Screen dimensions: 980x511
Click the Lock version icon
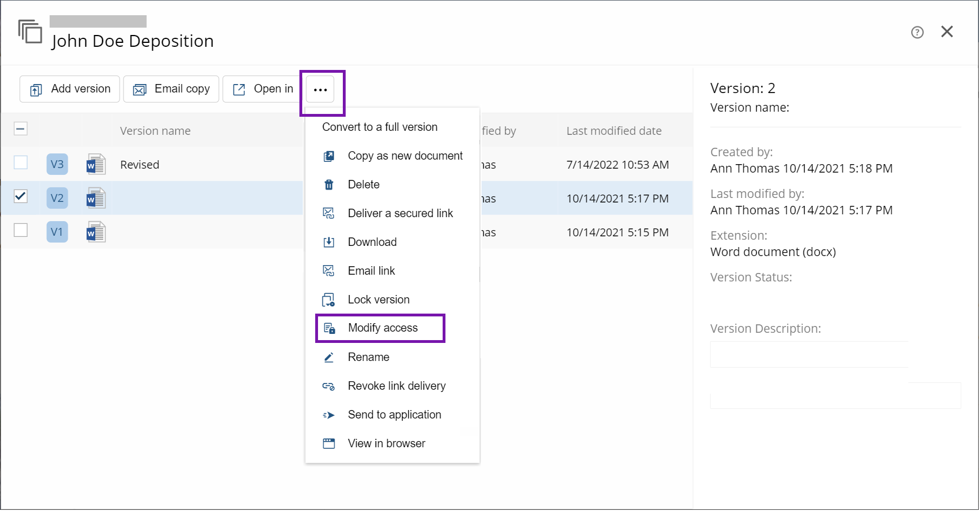click(329, 299)
